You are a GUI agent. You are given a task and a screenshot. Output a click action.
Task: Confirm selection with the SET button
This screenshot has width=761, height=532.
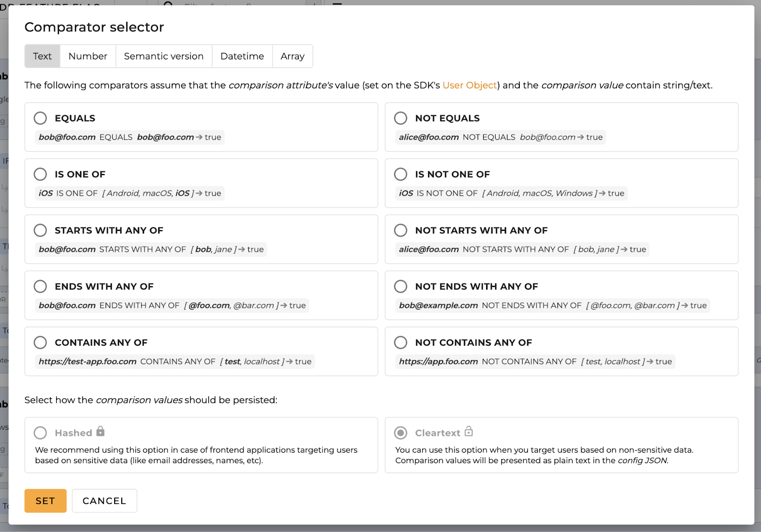click(x=45, y=501)
